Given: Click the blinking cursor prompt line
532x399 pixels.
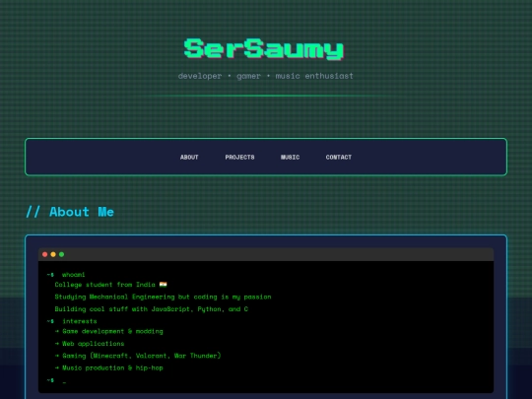Looking at the screenshot, I should point(56,381).
